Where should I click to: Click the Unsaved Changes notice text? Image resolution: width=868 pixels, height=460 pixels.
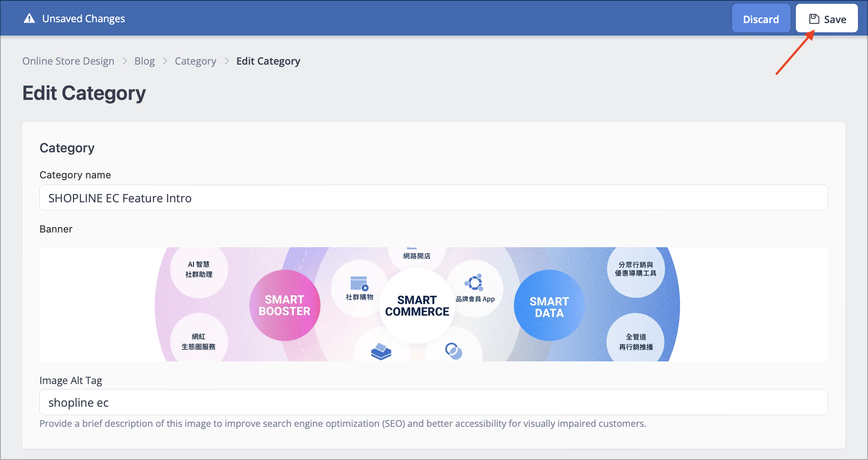click(x=83, y=18)
